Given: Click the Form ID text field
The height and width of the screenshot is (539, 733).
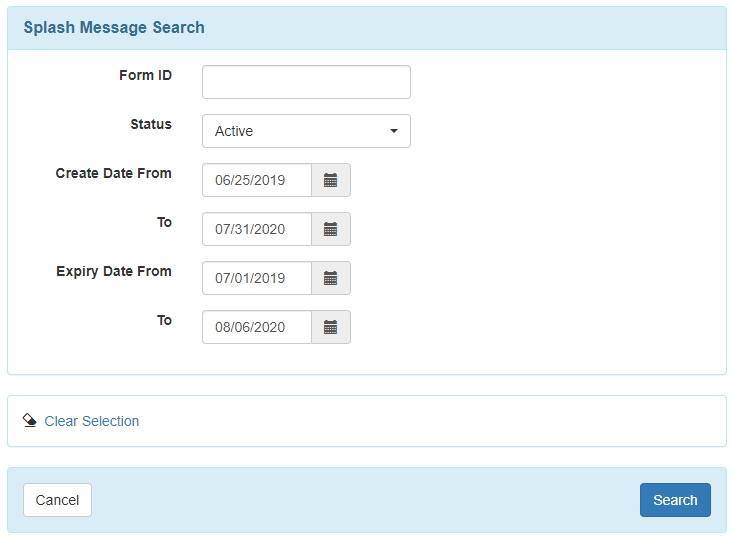Looking at the screenshot, I should coord(306,82).
